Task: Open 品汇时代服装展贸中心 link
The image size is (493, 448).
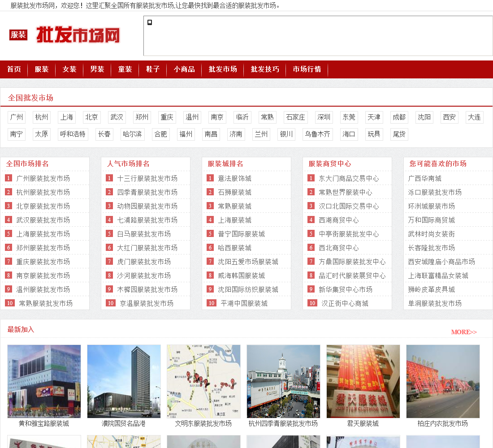Action: pos(352,276)
